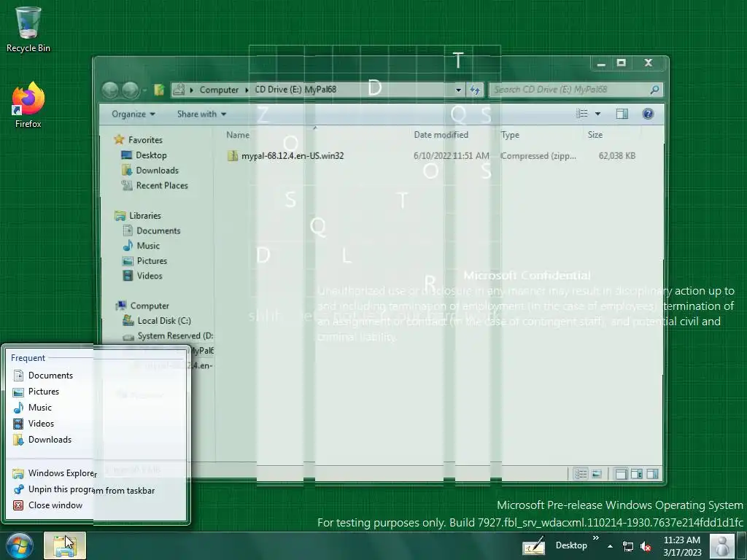The width and height of the screenshot is (747, 560).
Task: Switch to large icons view in status bar
Action: [x=596, y=474]
